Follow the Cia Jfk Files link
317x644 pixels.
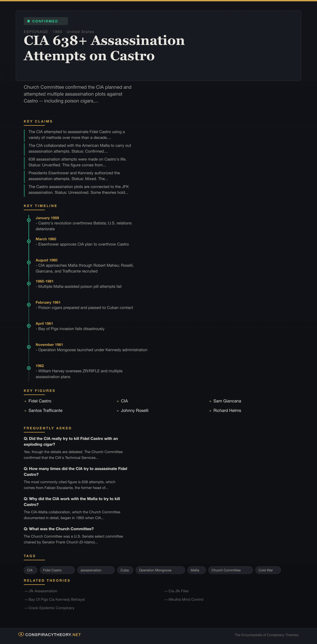[178, 591]
